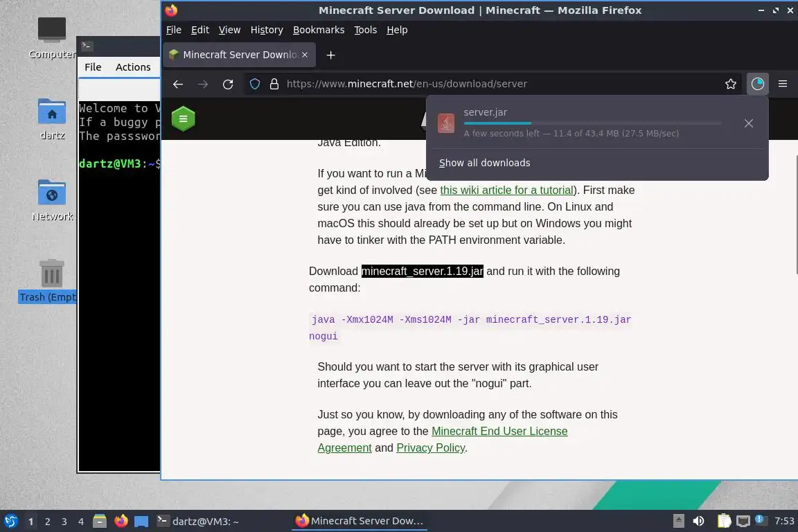Open the dartz home folder icon

[52, 119]
